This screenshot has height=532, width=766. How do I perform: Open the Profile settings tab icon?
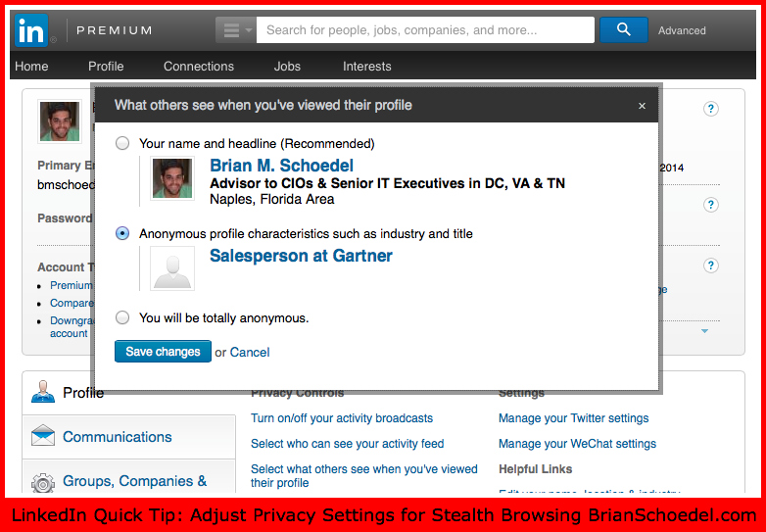[x=43, y=392]
